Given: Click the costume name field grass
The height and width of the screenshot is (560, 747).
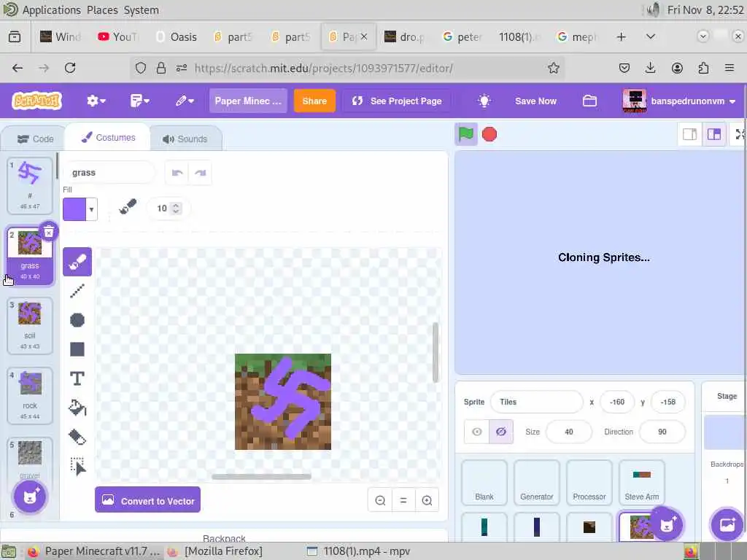Looking at the screenshot, I should tap(109, 172).
